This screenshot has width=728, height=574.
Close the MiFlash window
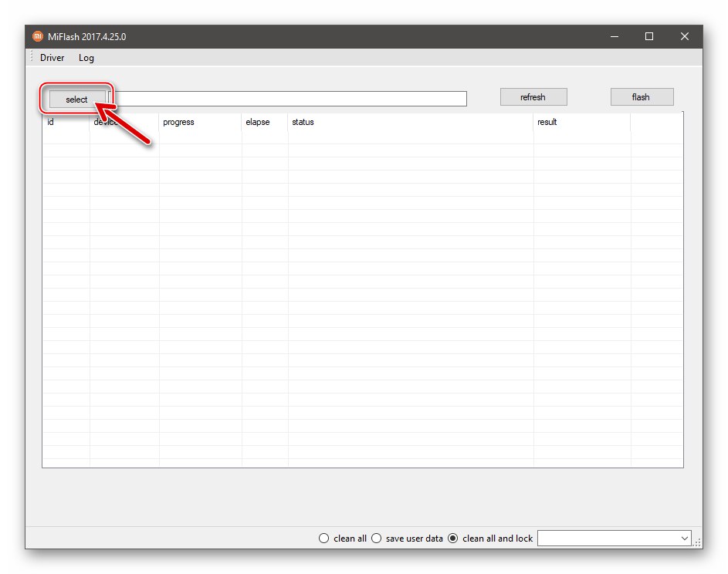pos(684,36)
